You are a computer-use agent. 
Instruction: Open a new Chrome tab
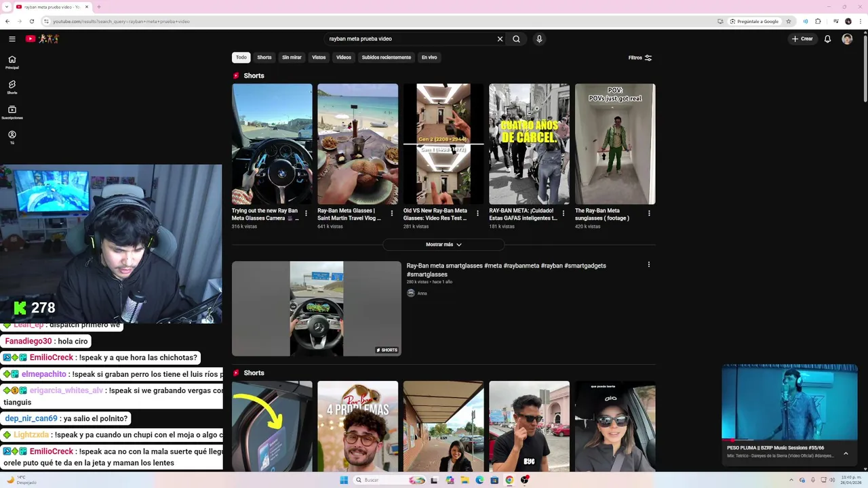tap(99, 7)
